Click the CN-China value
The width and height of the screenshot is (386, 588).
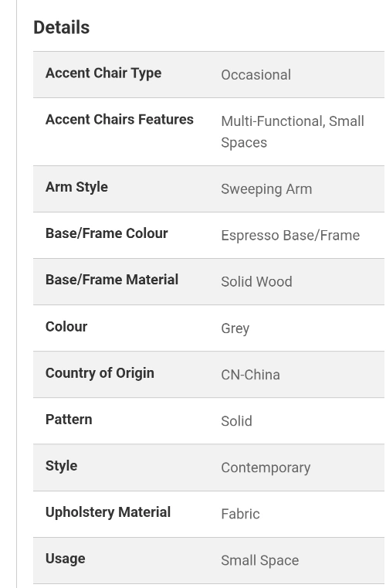pos(250,375)
